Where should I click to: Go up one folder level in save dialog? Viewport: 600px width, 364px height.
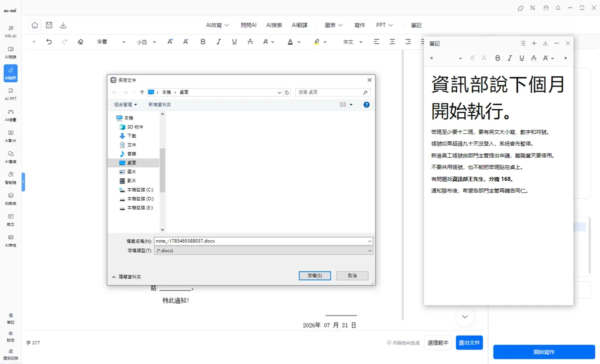tap(142, 92)
